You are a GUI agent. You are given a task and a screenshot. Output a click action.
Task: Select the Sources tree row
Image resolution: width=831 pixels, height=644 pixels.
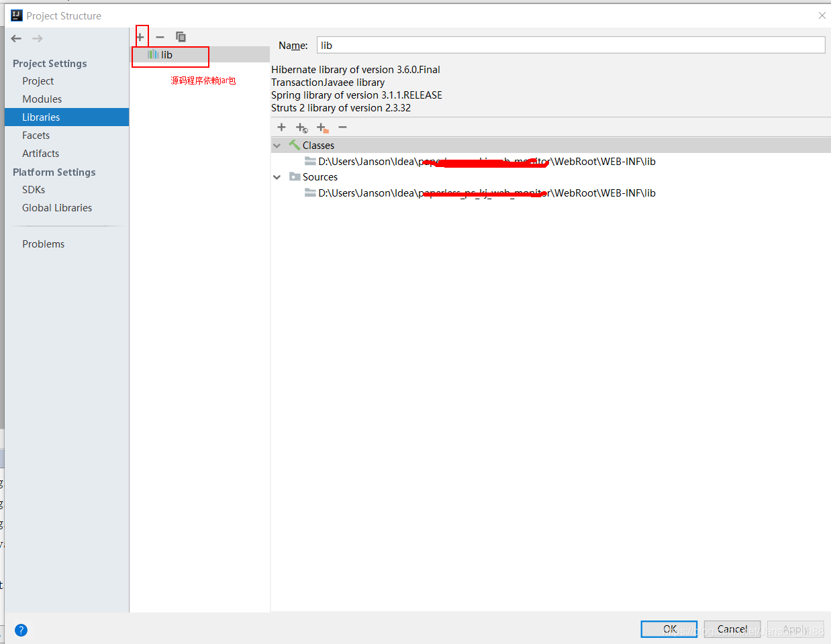click(x=550, y=177)
